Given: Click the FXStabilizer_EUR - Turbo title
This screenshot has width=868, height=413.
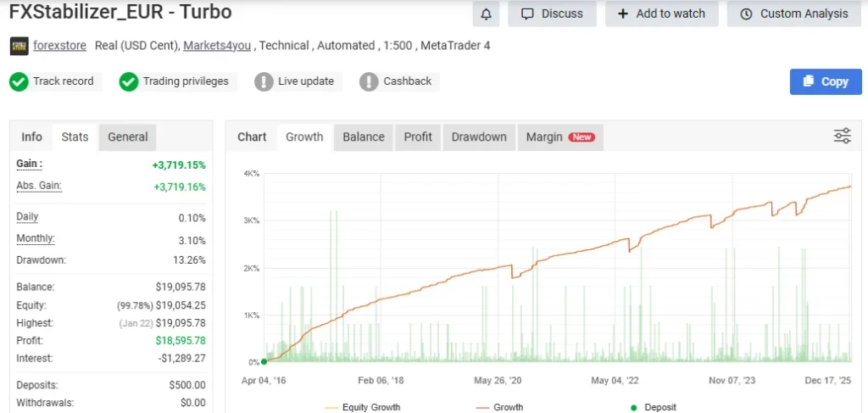Looking at the screenshot, I should click(120, 12).
